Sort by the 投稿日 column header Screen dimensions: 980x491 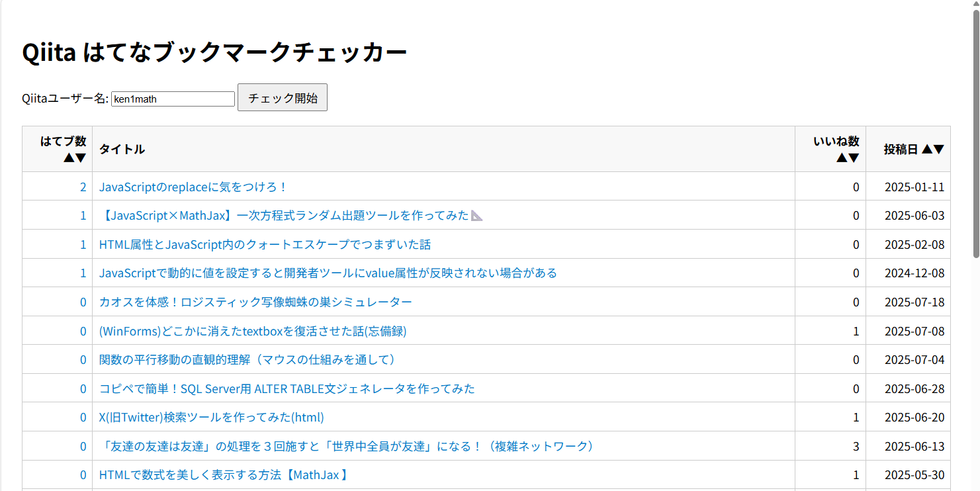(908, 149)
